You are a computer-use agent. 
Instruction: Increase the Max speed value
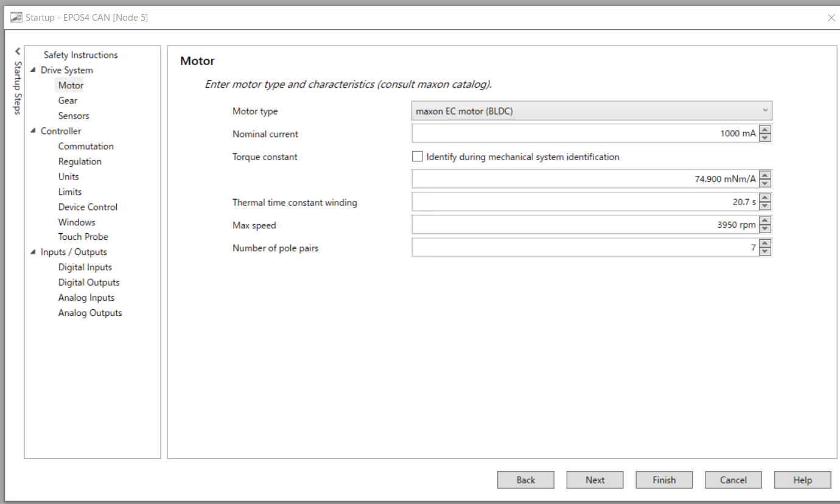pos(766,220)
